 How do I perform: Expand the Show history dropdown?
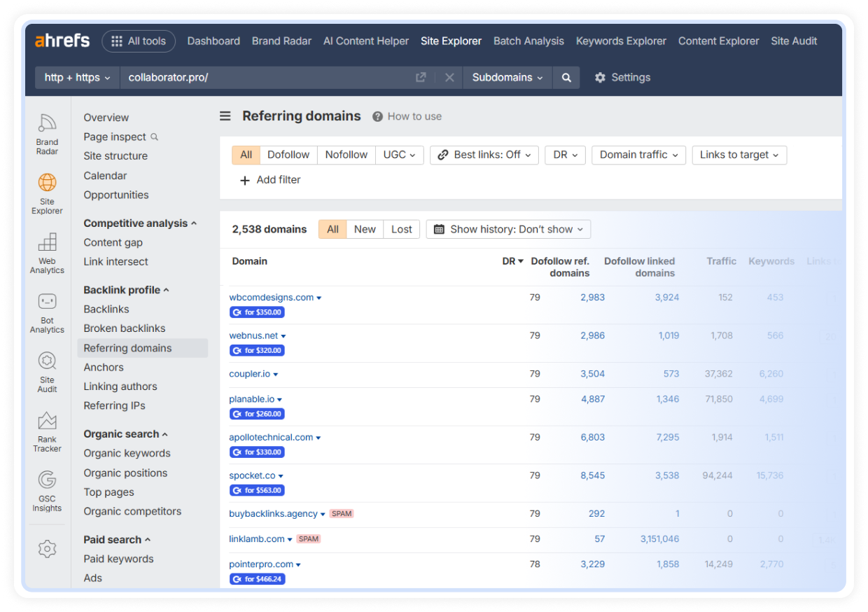click(508, 229)
